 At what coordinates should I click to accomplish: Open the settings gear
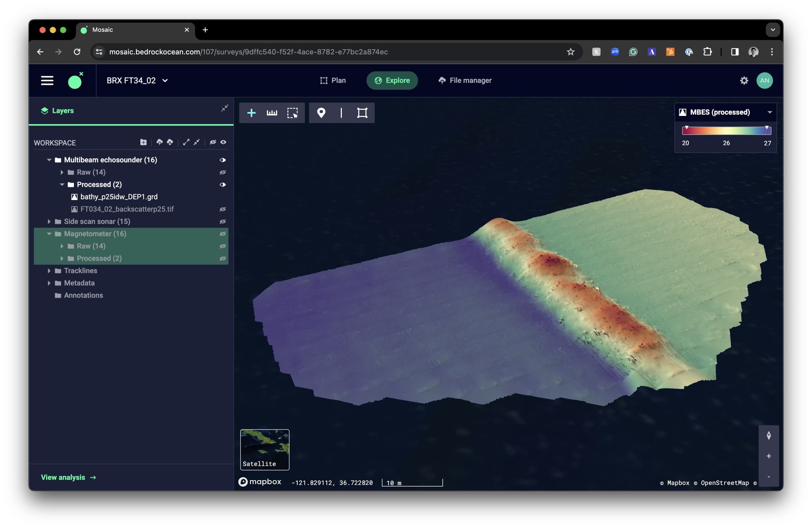coord(744,81)
